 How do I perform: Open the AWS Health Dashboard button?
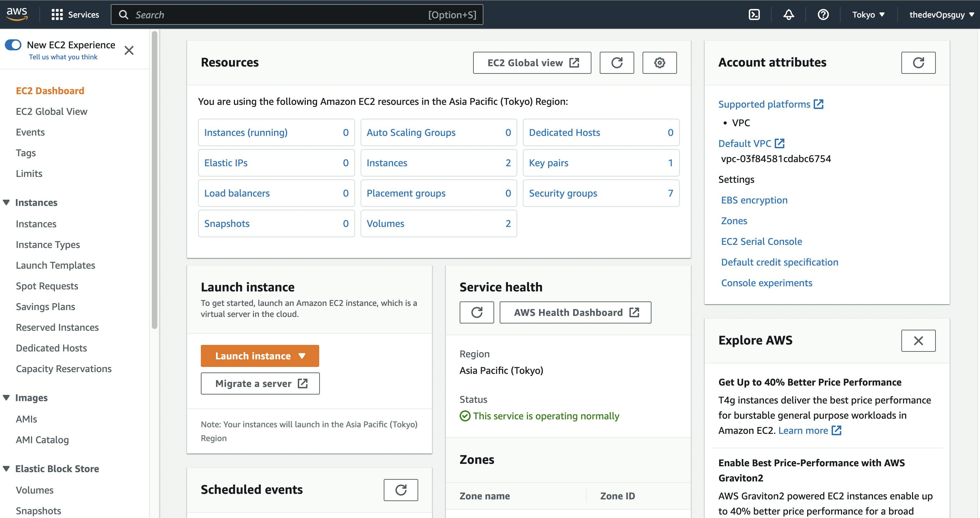[x=575, y=312]
